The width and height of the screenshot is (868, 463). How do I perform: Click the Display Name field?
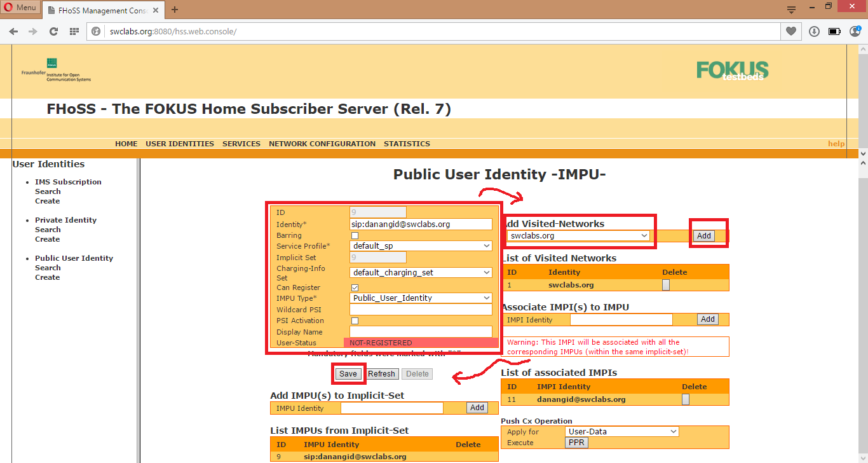421,332
